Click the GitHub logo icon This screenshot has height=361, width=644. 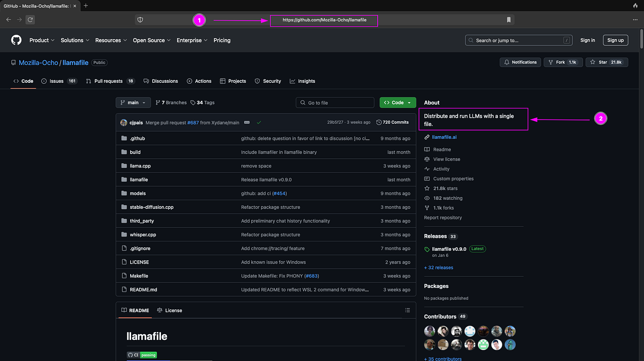coord(16,40)
